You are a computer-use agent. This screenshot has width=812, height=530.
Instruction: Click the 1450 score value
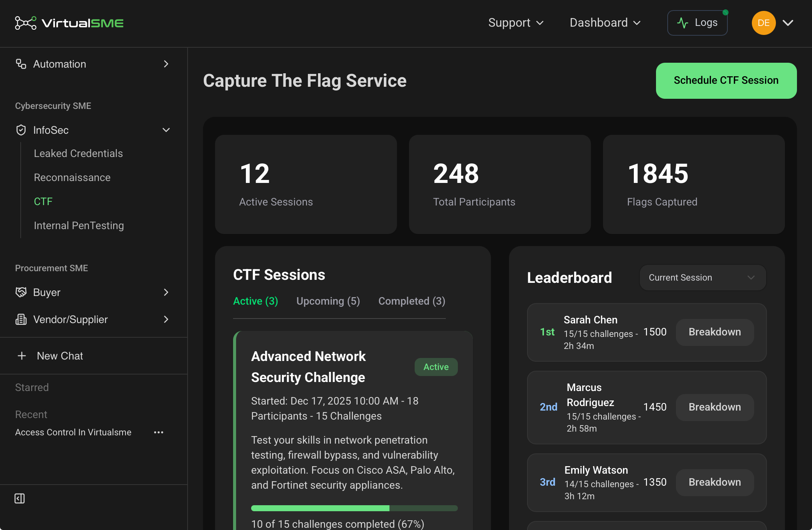tap(655, 407)
